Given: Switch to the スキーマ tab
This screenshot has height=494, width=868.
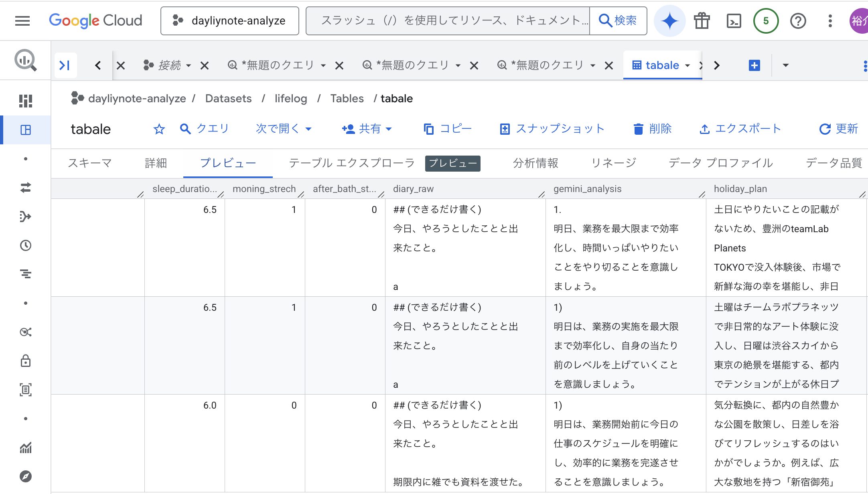Looking at the screenshot, I should pos(90,163).
